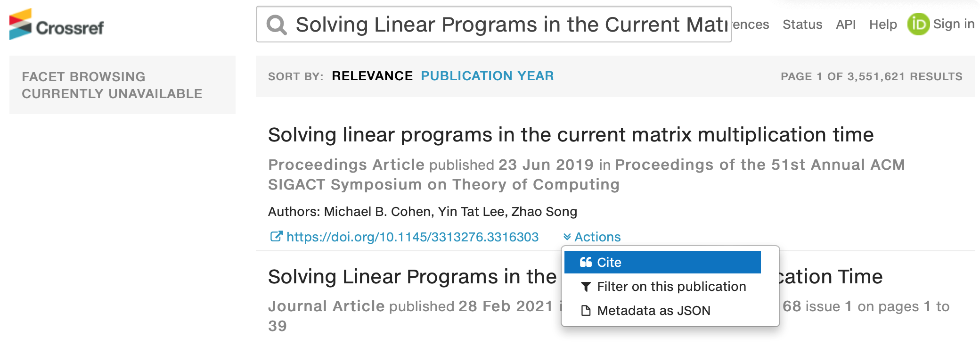Image resolution: width=980 pixels, height=347 pixels.
Task: Open Metadata as JSON menu entry
Action: 653,311
